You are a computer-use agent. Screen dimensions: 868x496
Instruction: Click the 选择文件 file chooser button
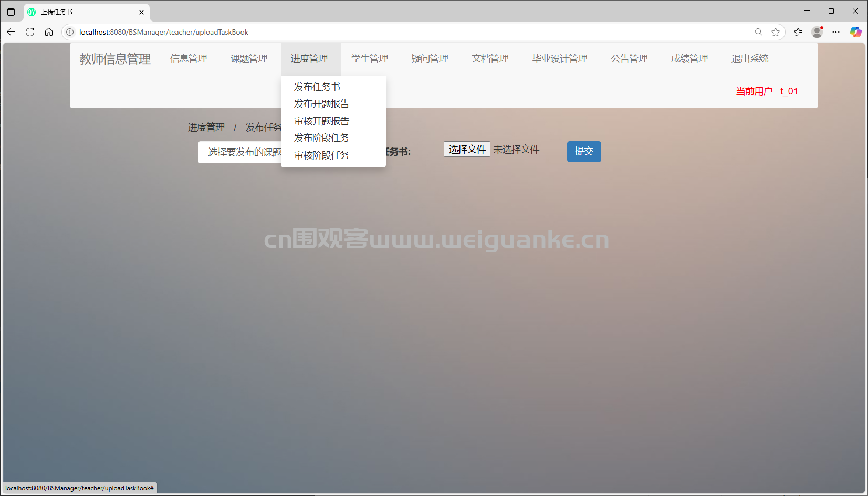tap(467, 150)
